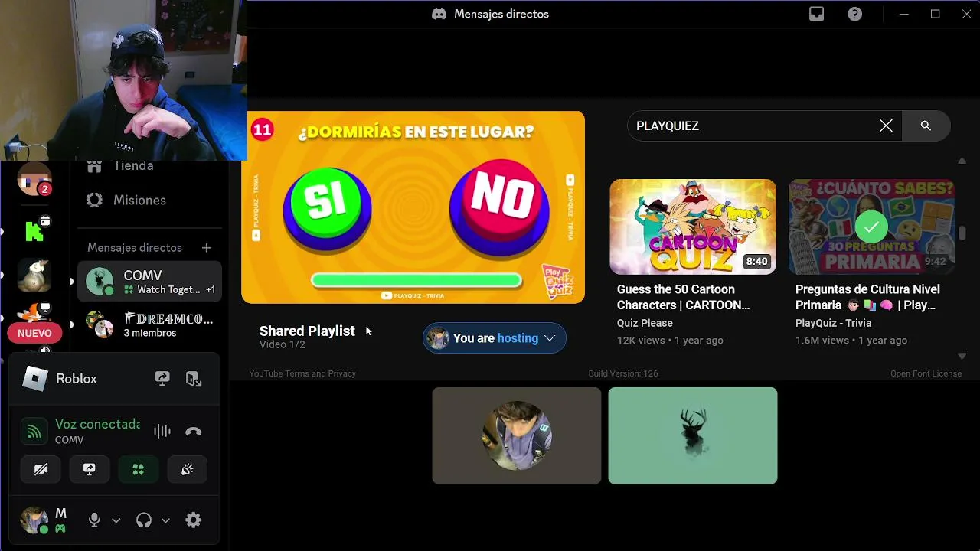This screenshot has width=980, height=551.
Task: Click the green video timer bar
Action: (x=416, y=280)
